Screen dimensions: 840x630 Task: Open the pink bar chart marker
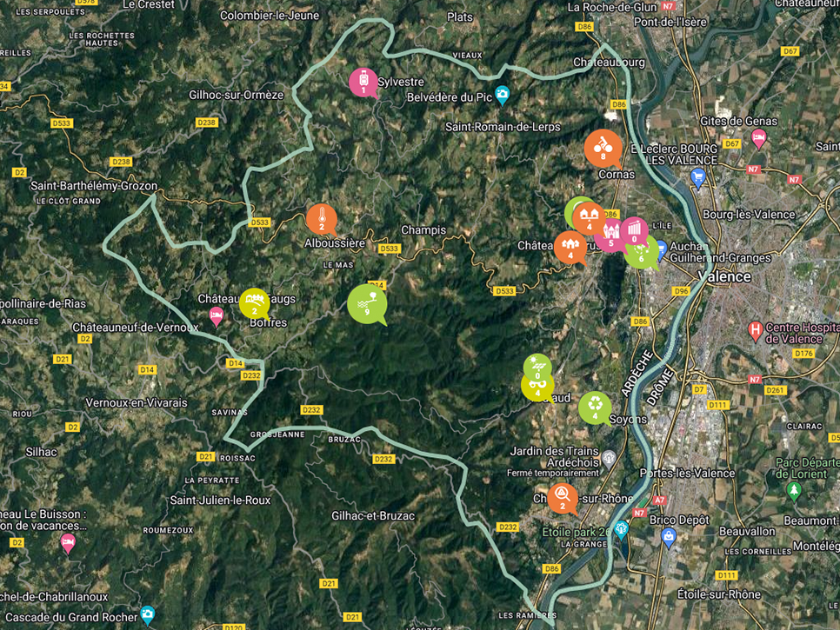pyautogui.click(x=634, y=231)
